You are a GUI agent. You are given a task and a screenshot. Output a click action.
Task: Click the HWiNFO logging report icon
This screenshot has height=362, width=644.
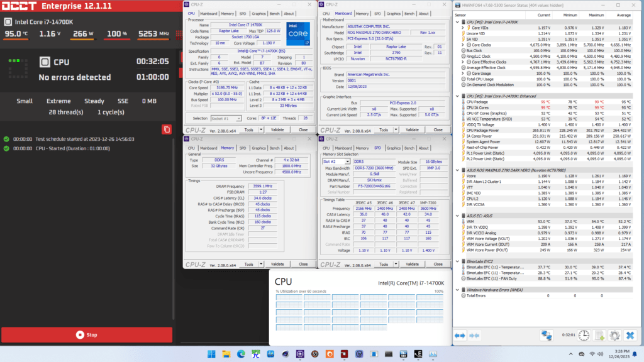coord(599,336)
